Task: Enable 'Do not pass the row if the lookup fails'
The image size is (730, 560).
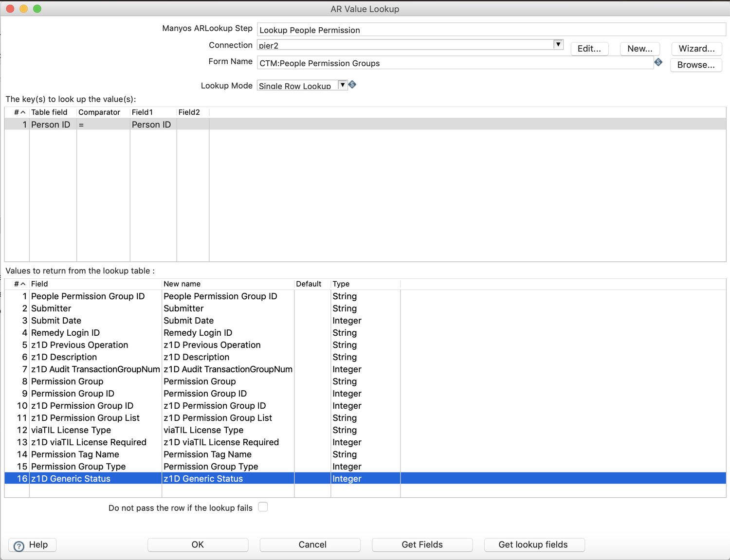Action: coord(263,506)
